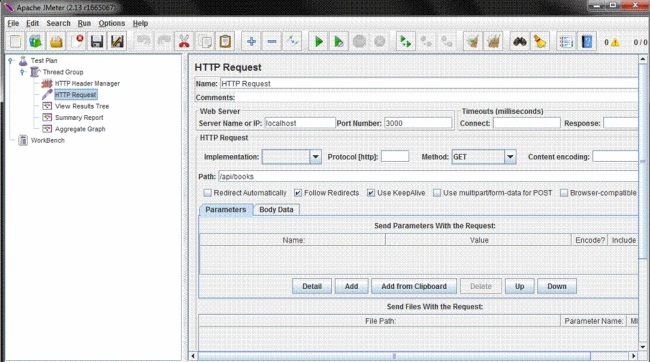Viewport: 650px width, 362px height.
Task: Click the grey Stop test icon
Action: pos(359,41)
